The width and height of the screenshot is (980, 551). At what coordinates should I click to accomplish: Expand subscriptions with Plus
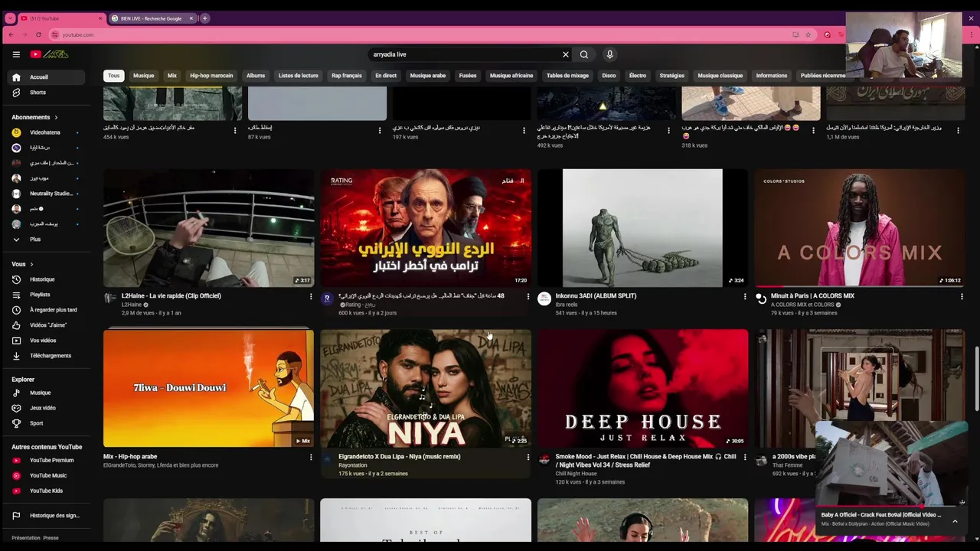[47, 240]
